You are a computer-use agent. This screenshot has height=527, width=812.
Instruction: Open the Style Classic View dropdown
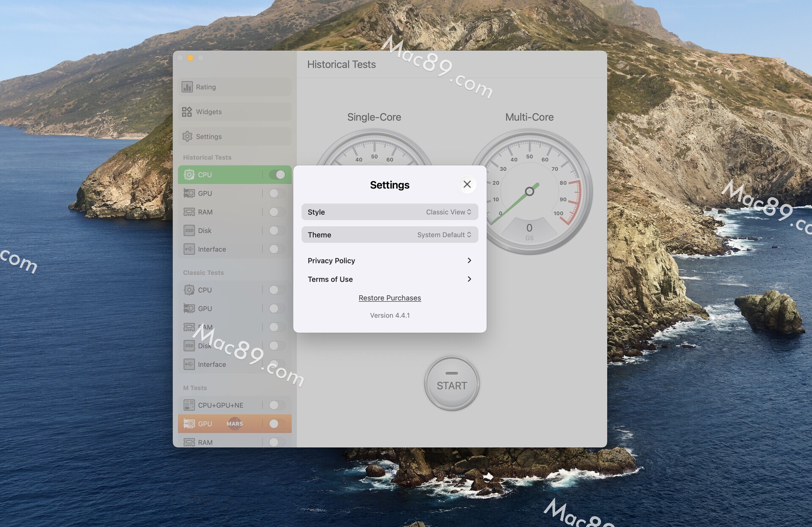(x=448, y=212)
